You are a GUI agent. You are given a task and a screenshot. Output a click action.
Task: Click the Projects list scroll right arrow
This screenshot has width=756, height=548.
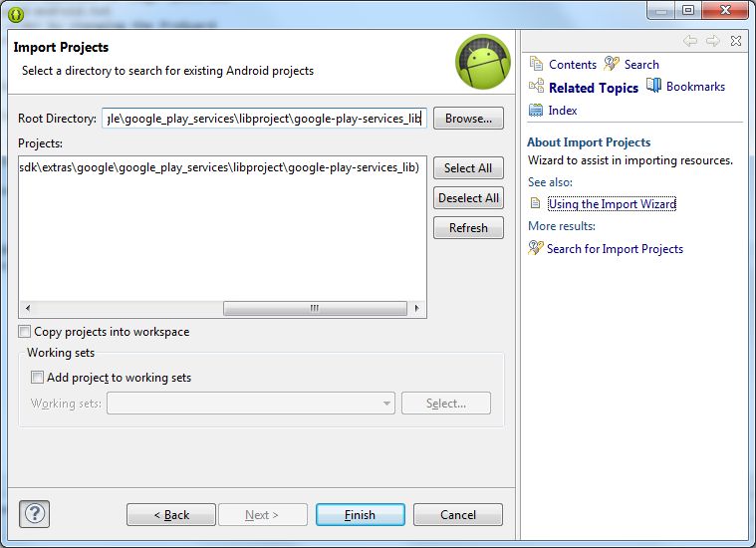(x=416, y=308)
